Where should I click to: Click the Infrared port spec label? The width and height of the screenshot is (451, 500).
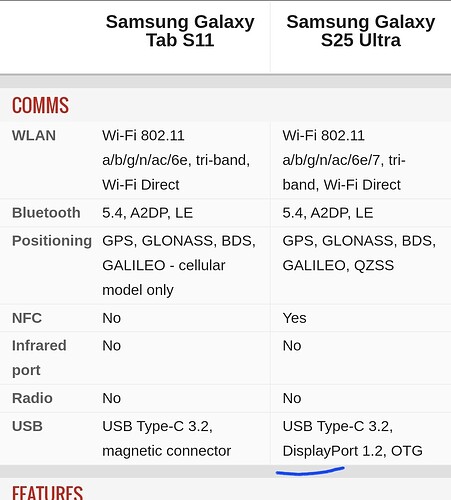39,358
